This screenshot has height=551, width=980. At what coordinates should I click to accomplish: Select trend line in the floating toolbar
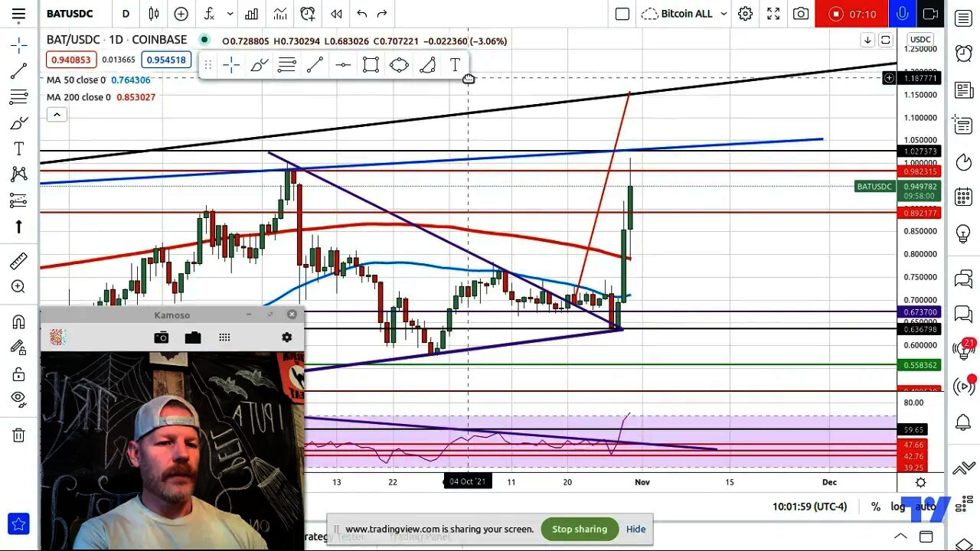315,66
